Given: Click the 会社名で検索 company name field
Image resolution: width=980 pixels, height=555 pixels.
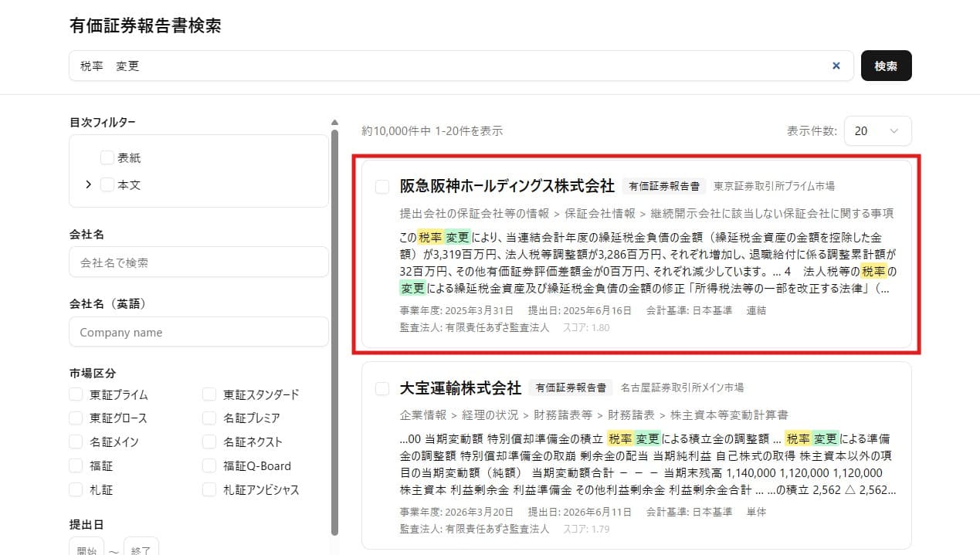Looking at the screenshot, I should tap(198, 262).
